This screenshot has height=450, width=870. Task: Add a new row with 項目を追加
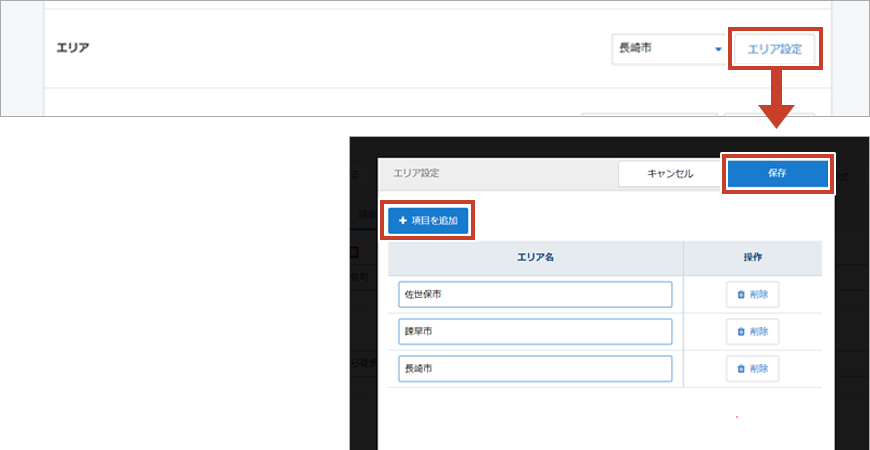click(428, 220)
